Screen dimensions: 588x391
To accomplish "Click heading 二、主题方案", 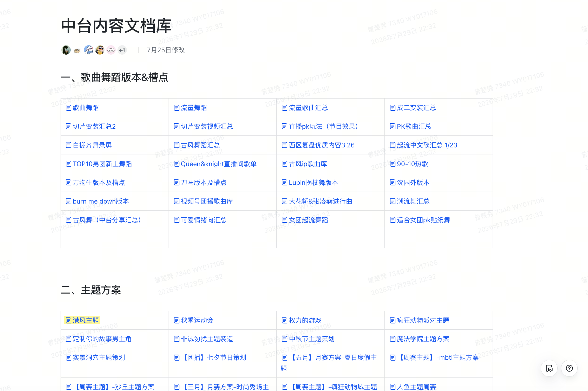I will click(91, 290).
